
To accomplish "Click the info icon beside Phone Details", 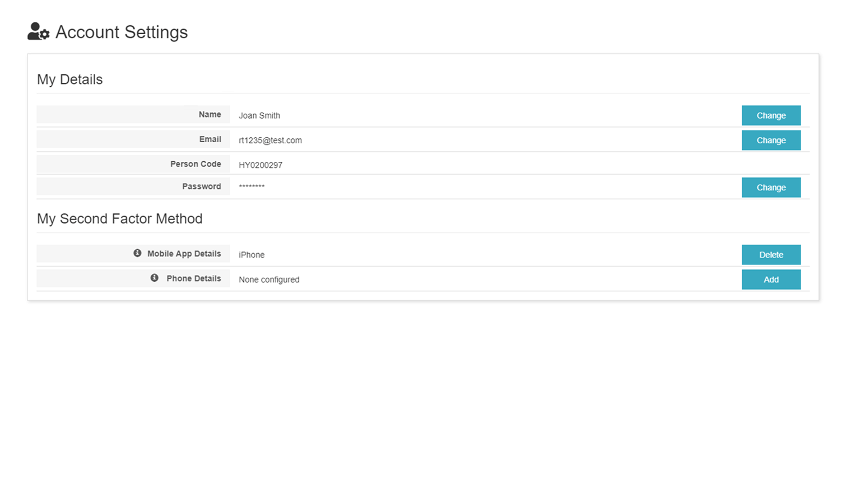I will (155, 278).
